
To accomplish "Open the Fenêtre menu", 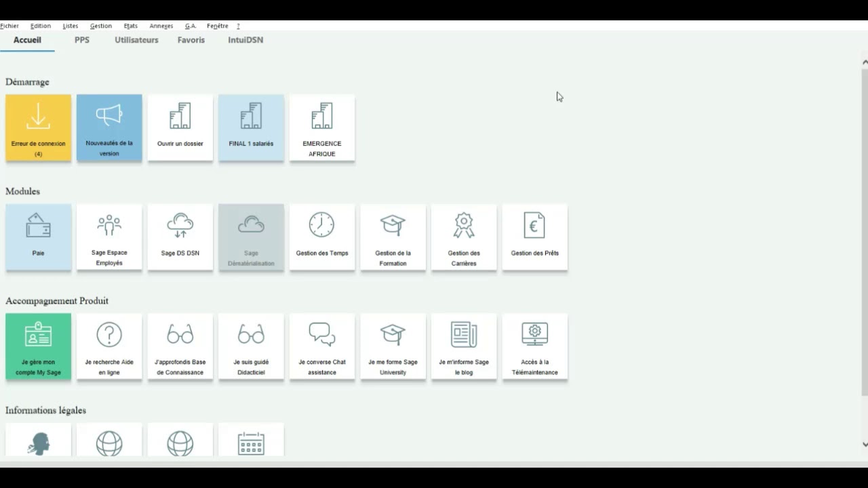I will 218,26.
